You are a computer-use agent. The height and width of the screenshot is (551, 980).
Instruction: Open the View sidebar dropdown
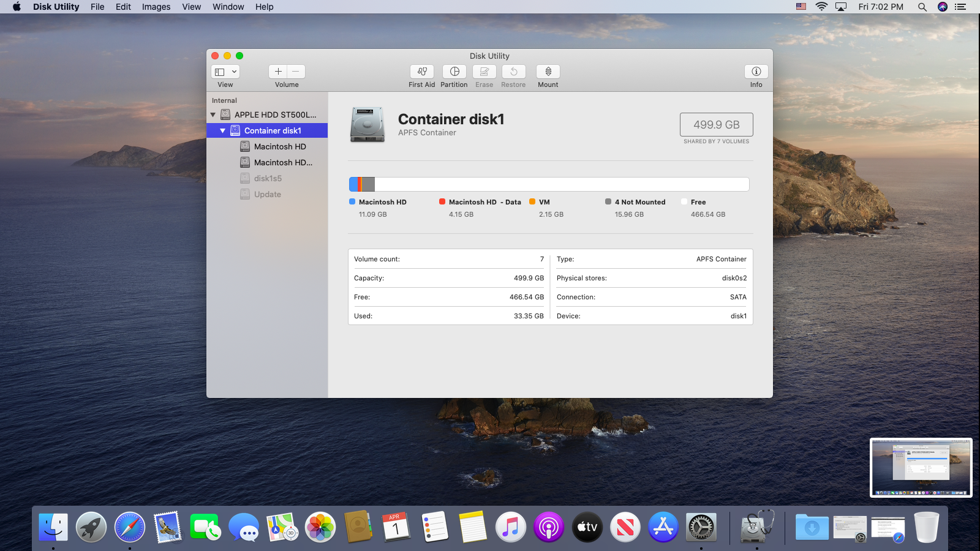click(225, 72)
